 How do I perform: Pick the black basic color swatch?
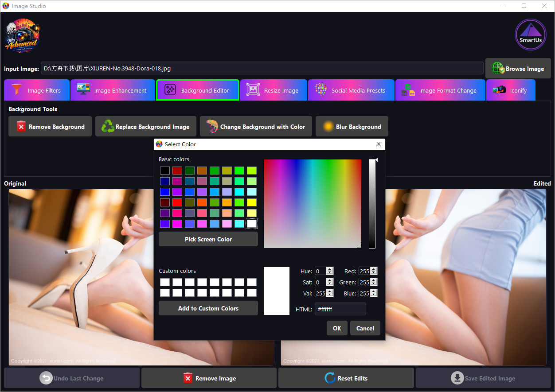click(x=165, y=171)
